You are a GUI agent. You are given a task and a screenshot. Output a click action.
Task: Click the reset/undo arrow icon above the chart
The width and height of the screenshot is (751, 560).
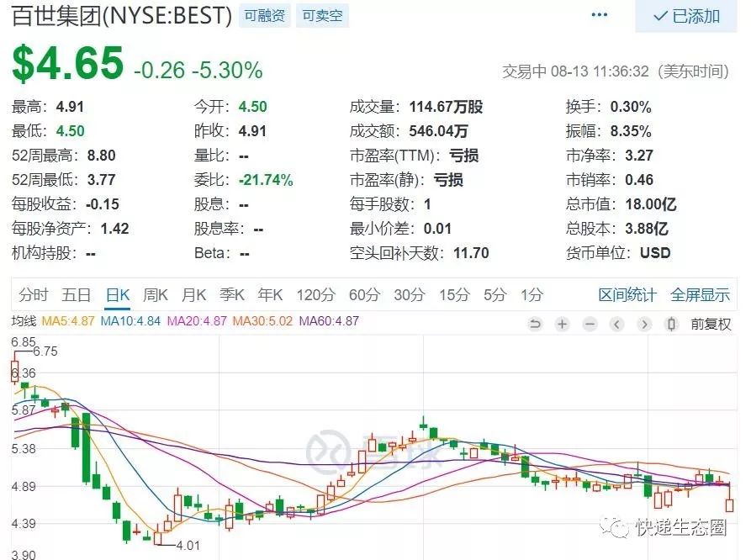[x=536, y=324]
